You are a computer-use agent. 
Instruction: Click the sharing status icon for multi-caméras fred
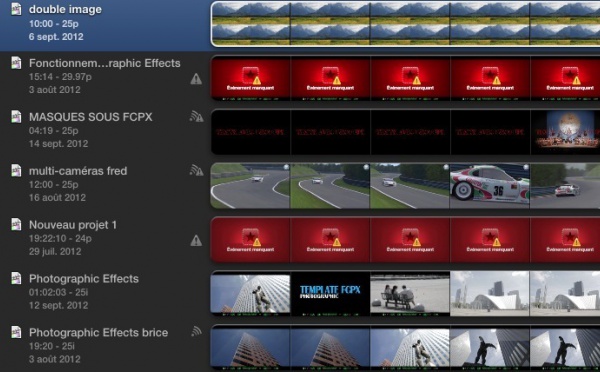(x=196, y=170)
